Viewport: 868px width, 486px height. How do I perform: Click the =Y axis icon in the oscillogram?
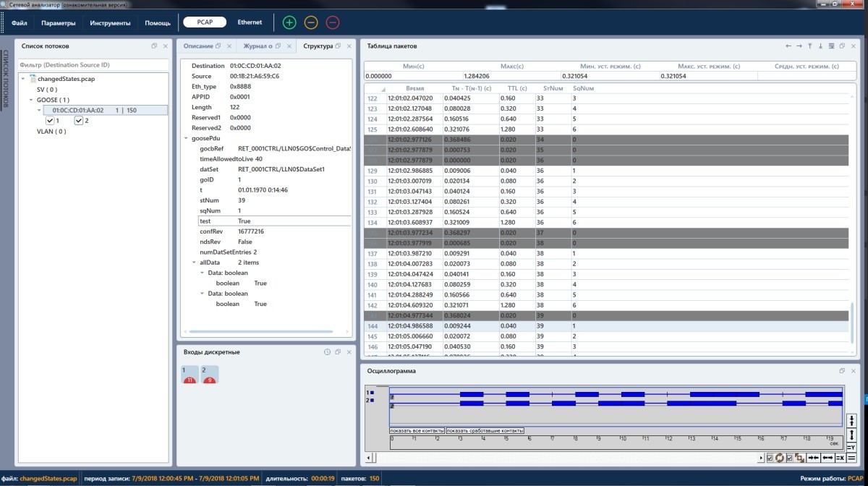(x=851, y=446)
